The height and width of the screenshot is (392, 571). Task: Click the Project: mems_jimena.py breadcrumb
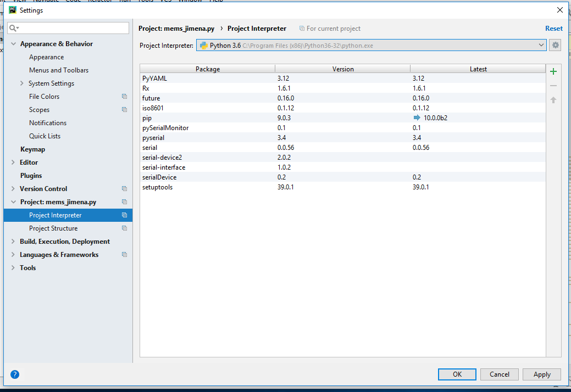click(x=176, y=29)
